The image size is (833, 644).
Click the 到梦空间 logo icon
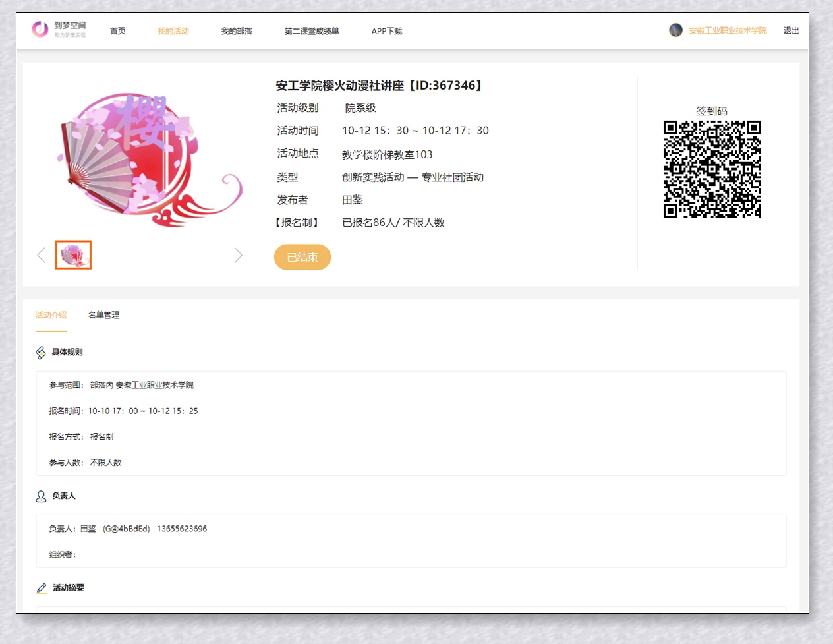40,29
